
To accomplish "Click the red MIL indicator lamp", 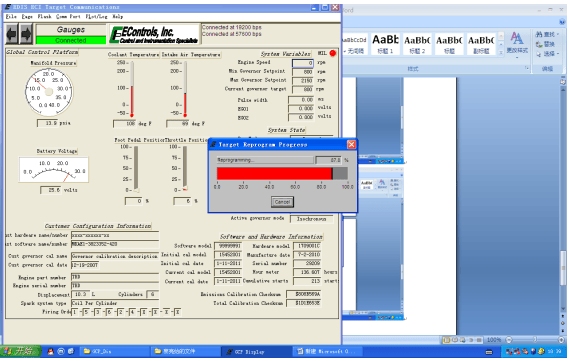I will 332,53.
